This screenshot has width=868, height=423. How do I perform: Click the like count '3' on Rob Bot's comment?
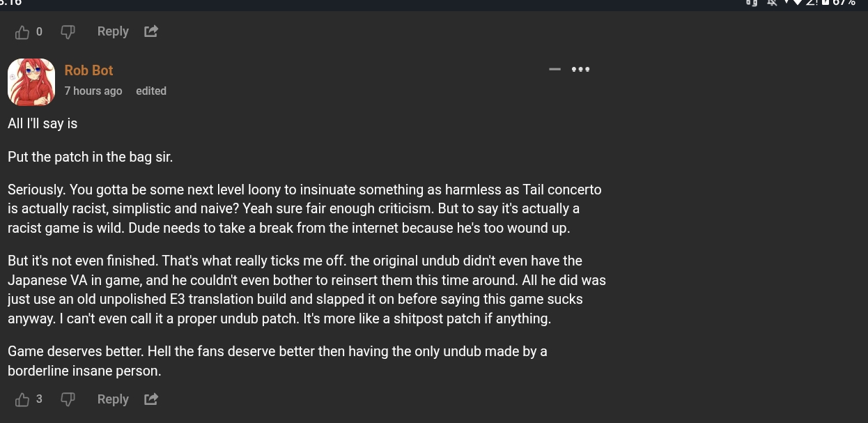(39, 399)
